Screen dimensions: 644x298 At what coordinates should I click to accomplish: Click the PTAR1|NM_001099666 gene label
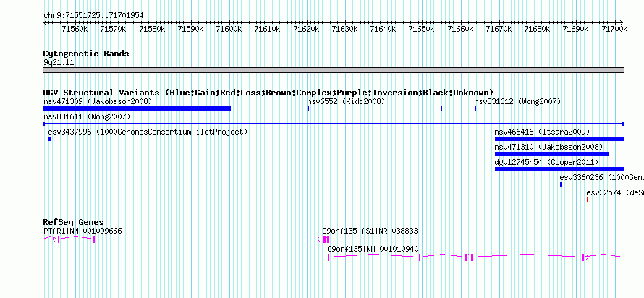click(82, 231)
